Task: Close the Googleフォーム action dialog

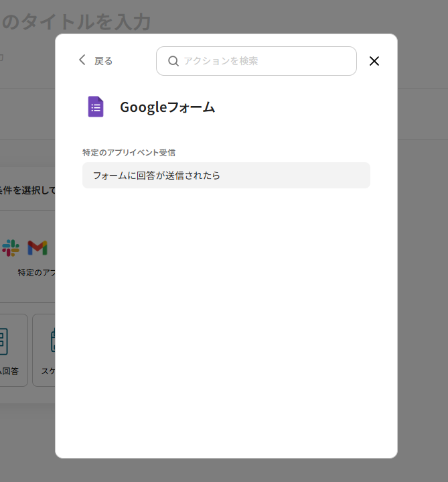Action: (x=374, y=61)
